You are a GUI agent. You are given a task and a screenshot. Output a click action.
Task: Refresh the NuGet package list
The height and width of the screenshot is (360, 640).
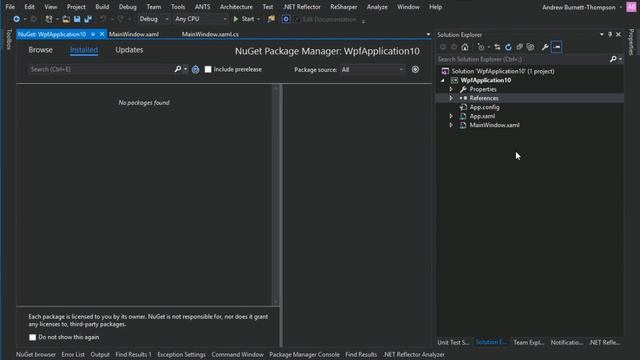point(196,69)
